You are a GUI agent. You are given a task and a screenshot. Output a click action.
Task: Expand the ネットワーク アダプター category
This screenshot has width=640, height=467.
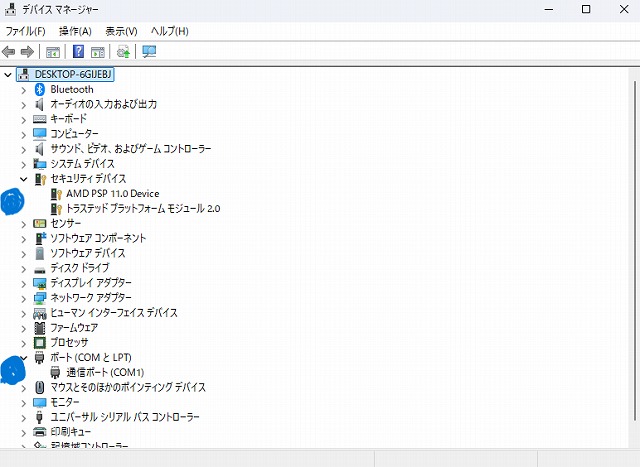pos(24,298)
